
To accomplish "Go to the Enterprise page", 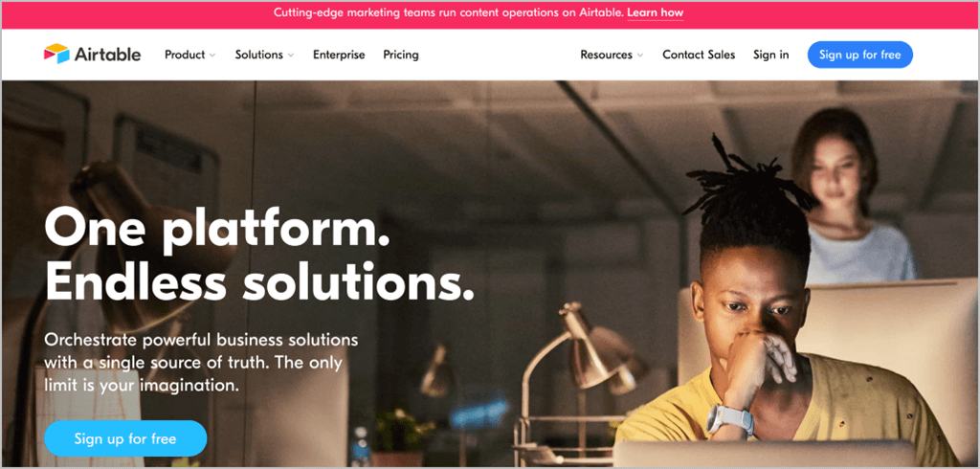I will pyautogui.click(x=339, y=55).
